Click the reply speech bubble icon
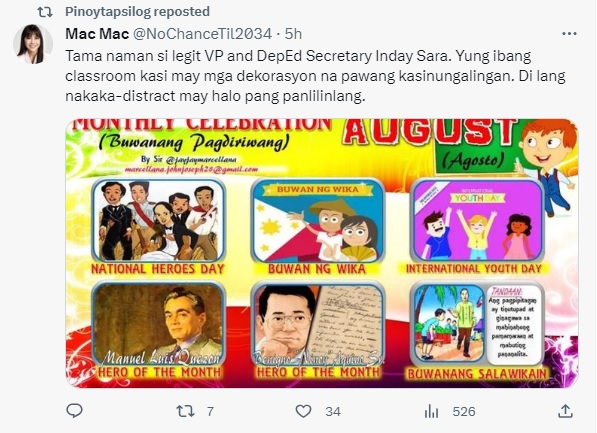 [75, 411]
